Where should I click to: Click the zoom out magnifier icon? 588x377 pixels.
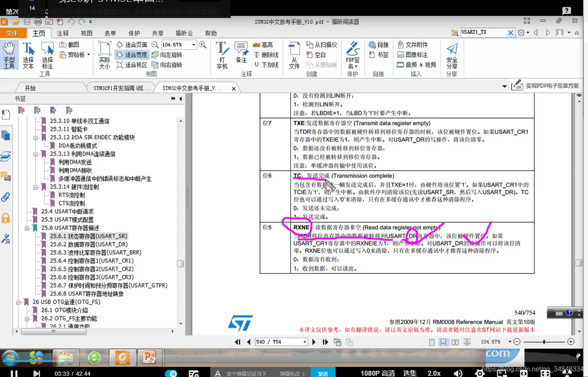click(155, 45)
